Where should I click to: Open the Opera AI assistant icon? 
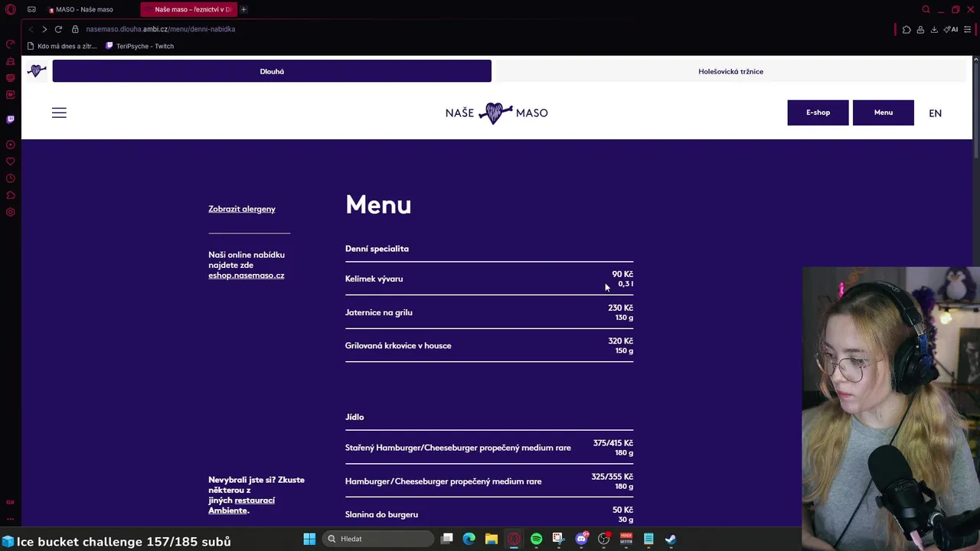[x=951, y=29]
